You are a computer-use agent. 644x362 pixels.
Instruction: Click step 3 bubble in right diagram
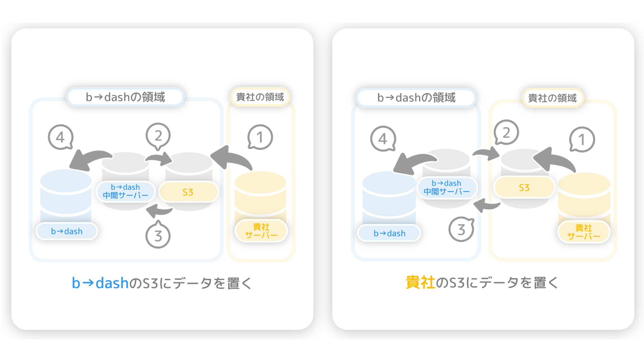coord(461,229)
